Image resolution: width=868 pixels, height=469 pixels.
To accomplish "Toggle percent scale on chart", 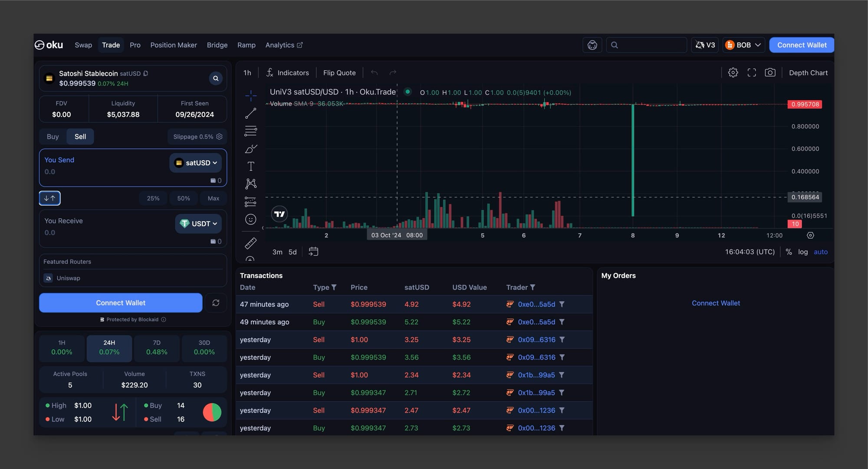I will point(789,252).
